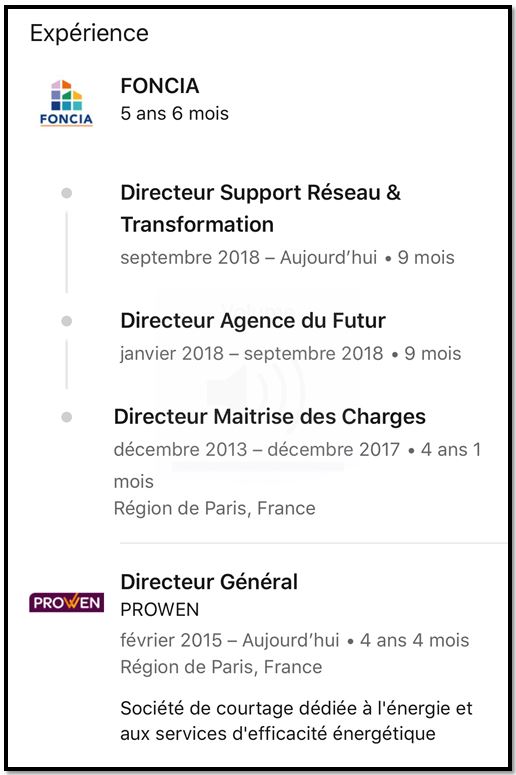Click the février 2015 – Aujourd'hui date range
Viewport: 516px width, 775px height.
point(230,640)
